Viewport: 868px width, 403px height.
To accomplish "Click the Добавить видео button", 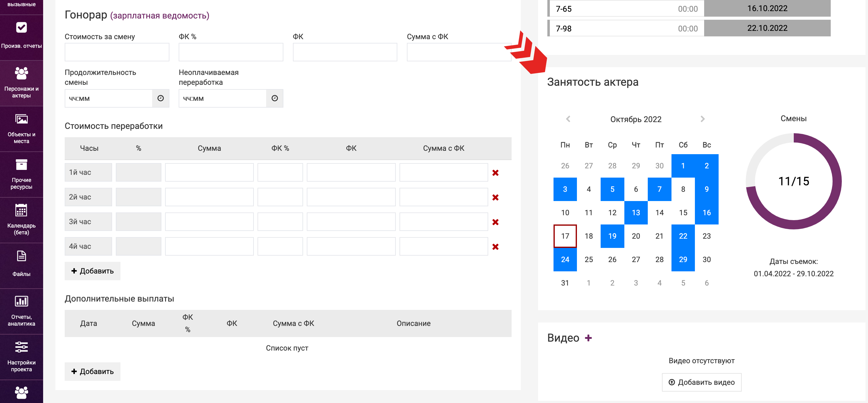I will 702,382.
